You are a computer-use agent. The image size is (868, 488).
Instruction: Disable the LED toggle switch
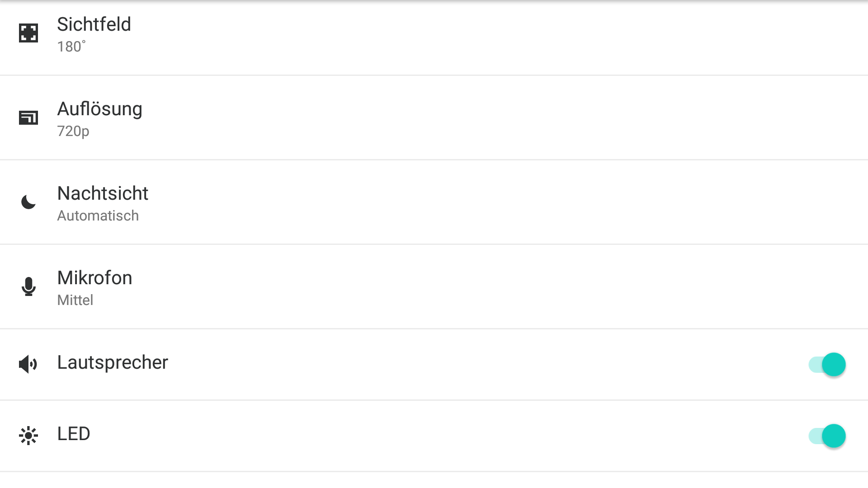click(x=827, y=436)
